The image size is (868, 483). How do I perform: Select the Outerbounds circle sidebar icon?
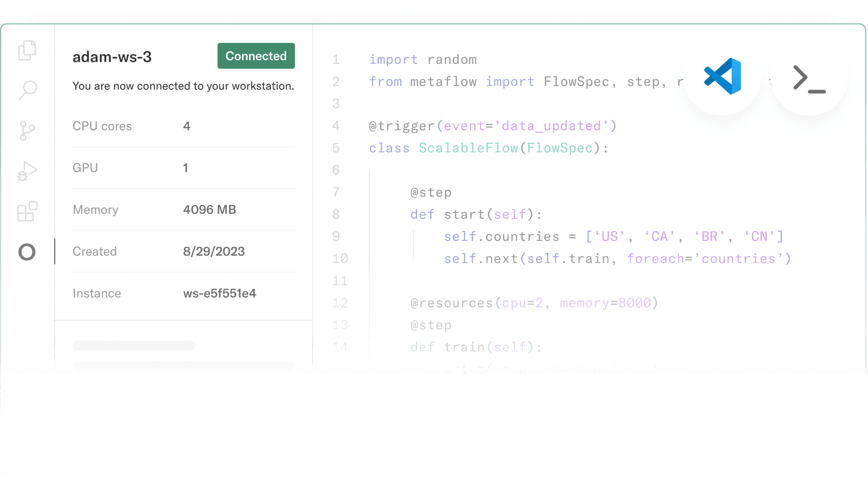click(27, 252)
